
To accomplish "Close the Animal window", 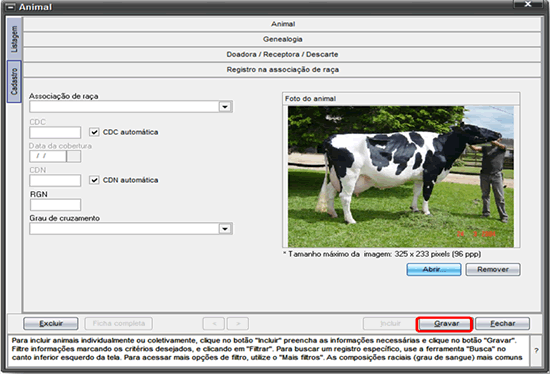I will coord(528,4).
